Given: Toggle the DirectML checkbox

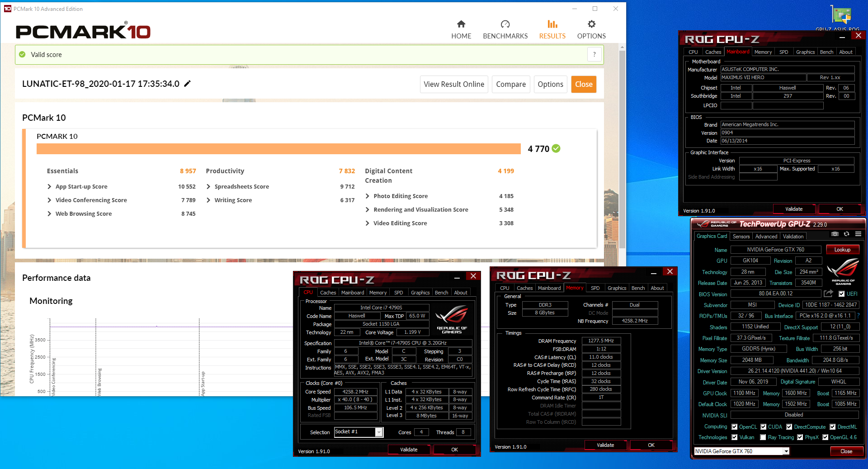Looking at the screenshot, I should (x=833, y=426).
